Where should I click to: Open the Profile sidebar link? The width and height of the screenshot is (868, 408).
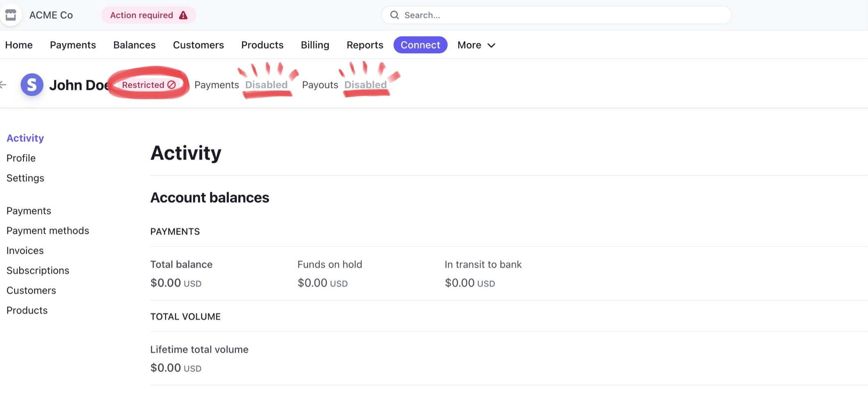click(x=21, y=158)
